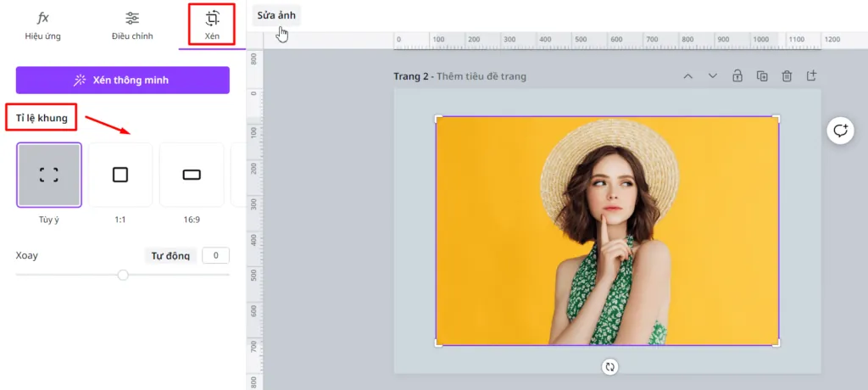Click the Xoay rotation slider handle
The width and height of the screenshot is (868, 390).
tap(123, 275)
